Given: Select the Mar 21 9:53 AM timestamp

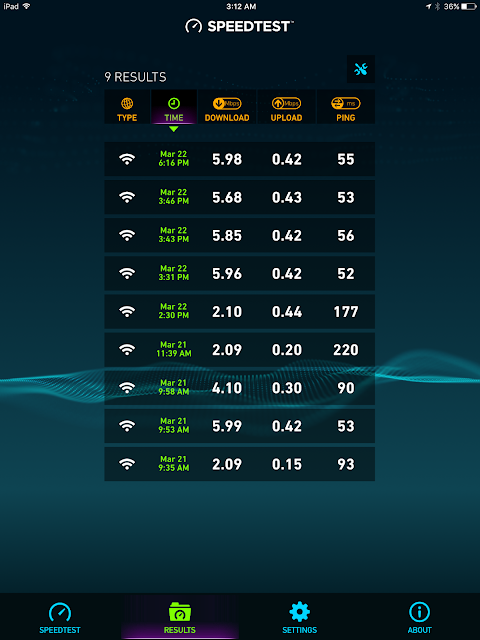Looking at the screenshot, I should pyautogui.click(x=174, y=425).
